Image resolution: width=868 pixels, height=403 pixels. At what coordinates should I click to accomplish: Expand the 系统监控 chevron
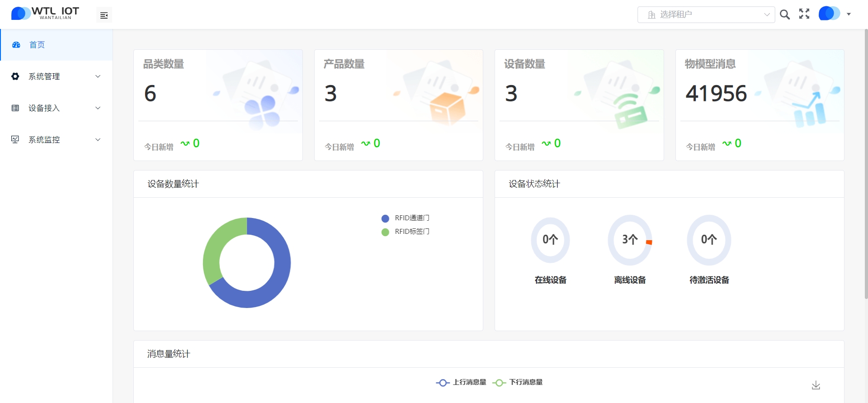tap(98, 140)
